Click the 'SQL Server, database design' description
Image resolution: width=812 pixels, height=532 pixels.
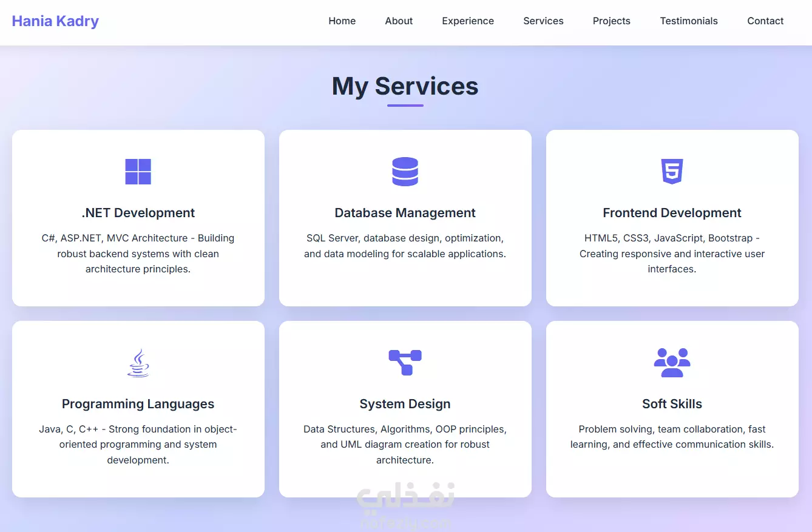click(x=405, y=246)
